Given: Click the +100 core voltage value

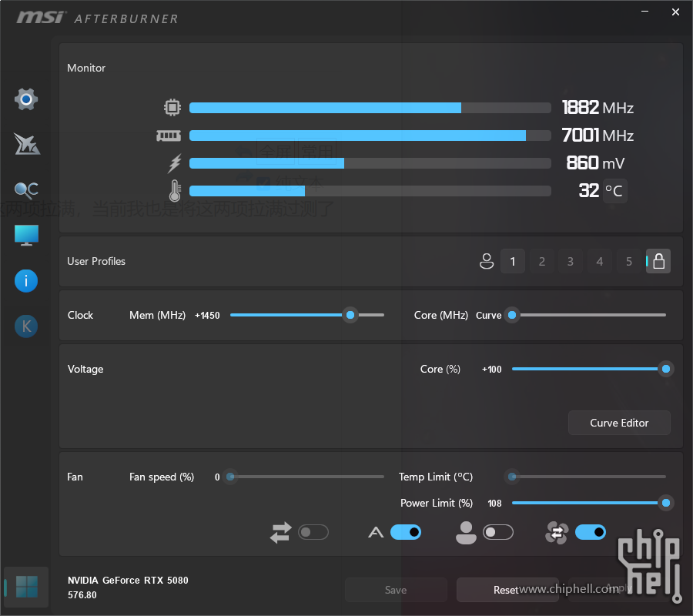Looking at the screenshot, I should [x=491, y=370].
